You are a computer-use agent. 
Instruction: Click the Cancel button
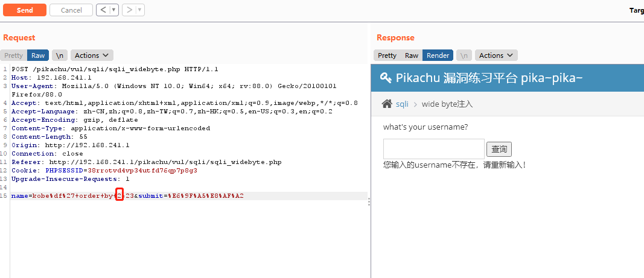tap(71, 10)
